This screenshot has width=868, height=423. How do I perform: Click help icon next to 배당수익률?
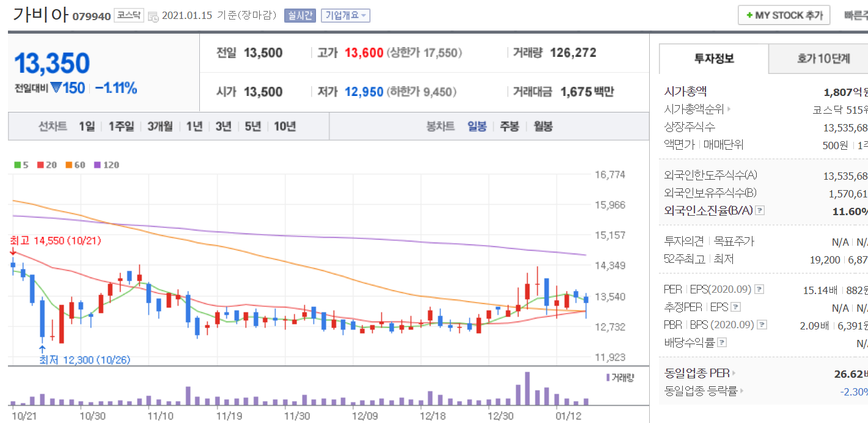click(723, 343)
